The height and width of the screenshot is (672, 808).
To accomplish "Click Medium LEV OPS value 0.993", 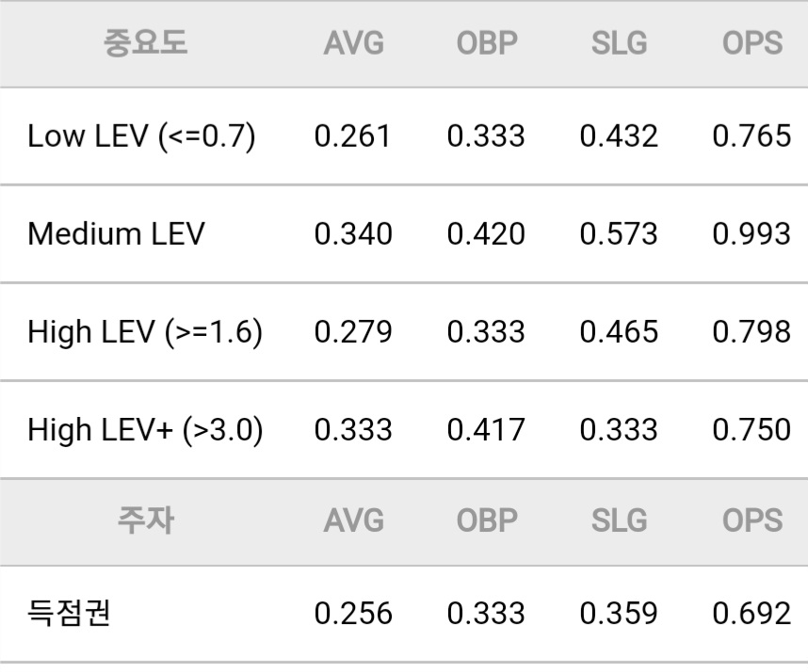I will (751, 233).
